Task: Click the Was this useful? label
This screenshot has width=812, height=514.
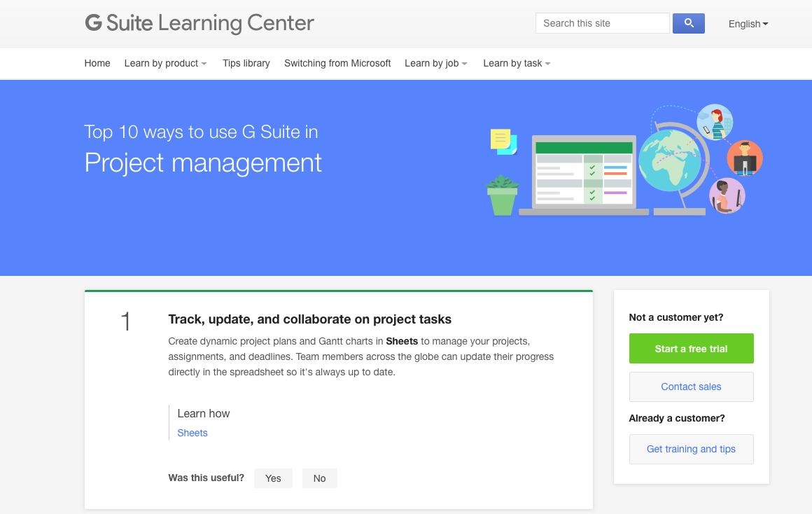Action: 206,478
